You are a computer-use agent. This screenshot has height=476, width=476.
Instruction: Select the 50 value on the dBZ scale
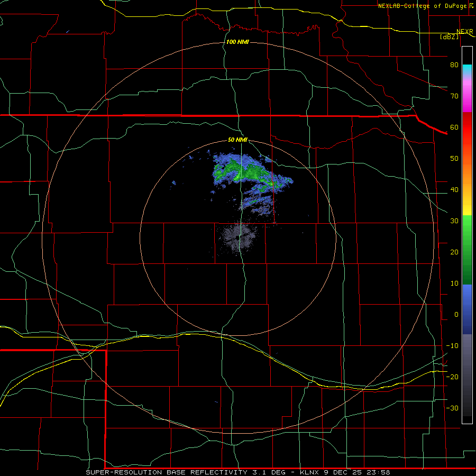(x=454, y=159)
